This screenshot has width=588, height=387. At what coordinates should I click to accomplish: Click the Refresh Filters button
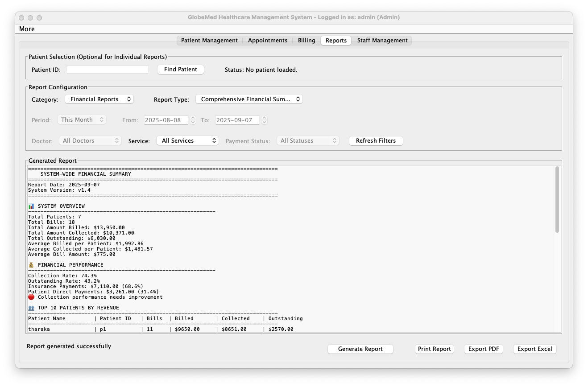point(376,141)
